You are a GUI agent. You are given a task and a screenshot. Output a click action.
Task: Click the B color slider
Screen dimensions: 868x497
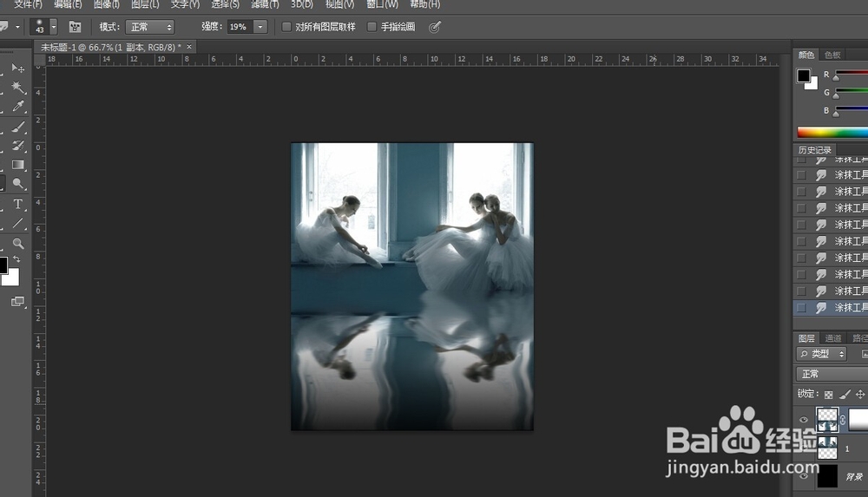[852, 109]
